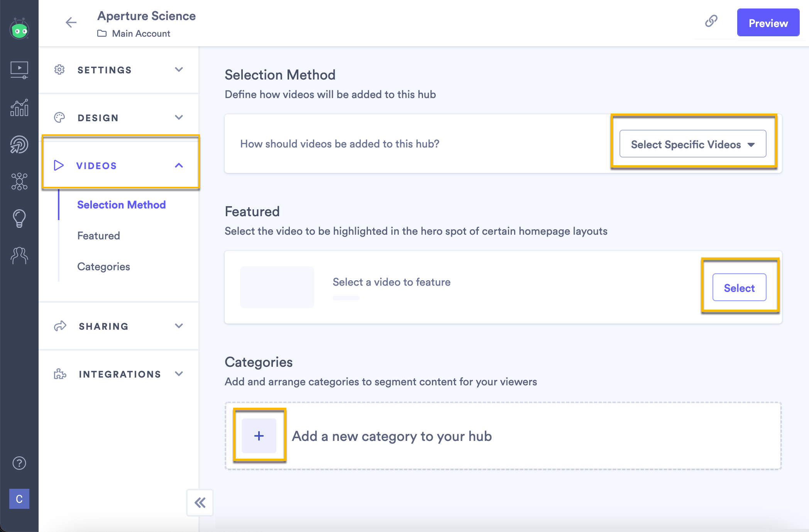Click the Aperture Science hub title
The height and width of the screenshot is (532, 809).
(146, 16)
